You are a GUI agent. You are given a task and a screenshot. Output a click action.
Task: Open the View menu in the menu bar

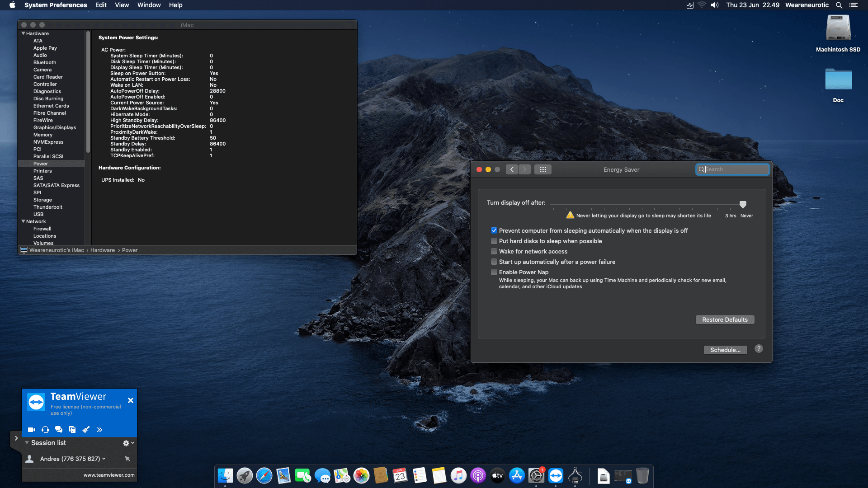(122, 5)
